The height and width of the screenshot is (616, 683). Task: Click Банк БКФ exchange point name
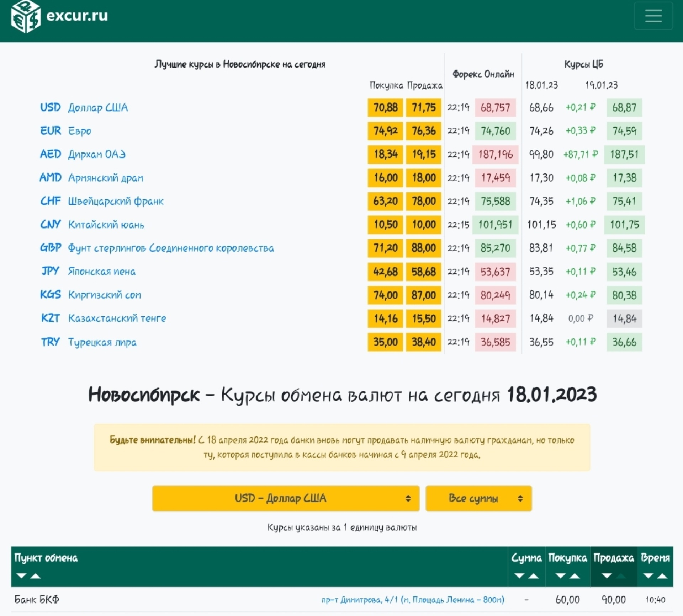pyautogui.click(x=37, y=600)
